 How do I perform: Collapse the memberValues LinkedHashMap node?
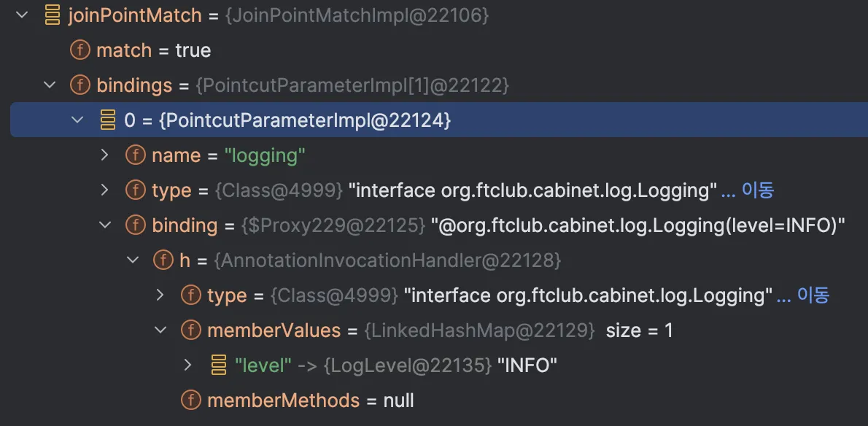(x=160, y=330)
